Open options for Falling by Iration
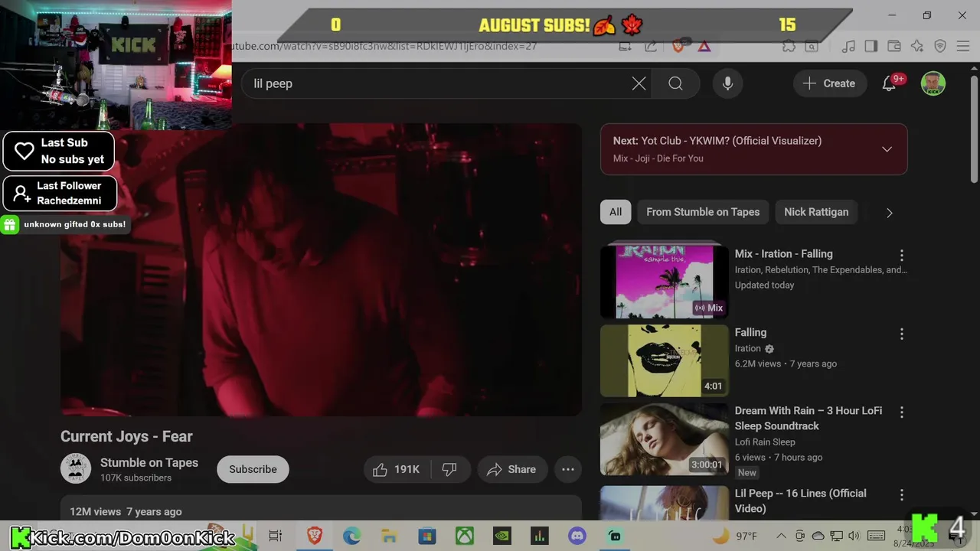980x551 pixels. click(x=901, y=334)
